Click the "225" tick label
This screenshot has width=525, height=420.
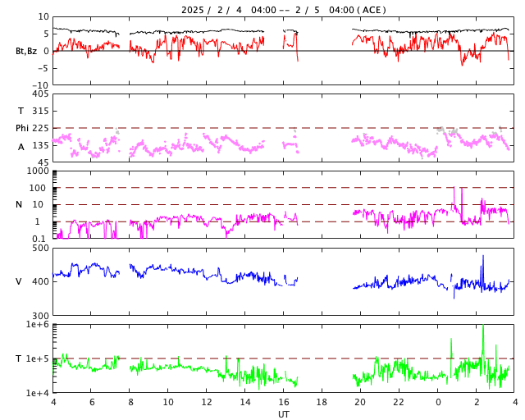point(40,128)
